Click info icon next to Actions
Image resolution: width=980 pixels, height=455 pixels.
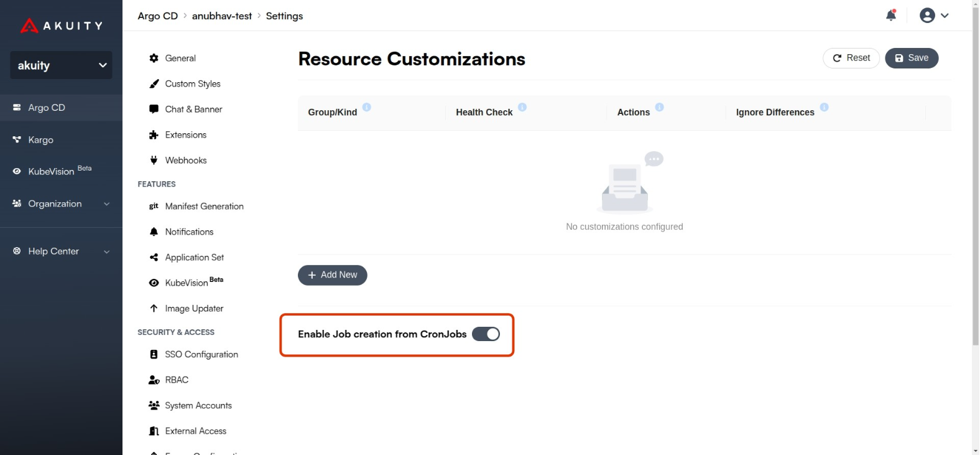coord(660,107)
